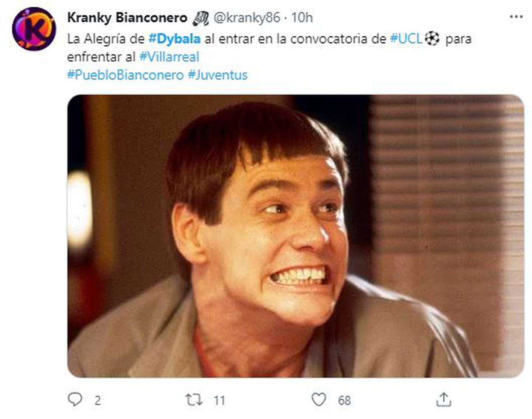Click the Kranky Bianconero profile avatar
Screen dimensions: 532x419
click(34, 29)
